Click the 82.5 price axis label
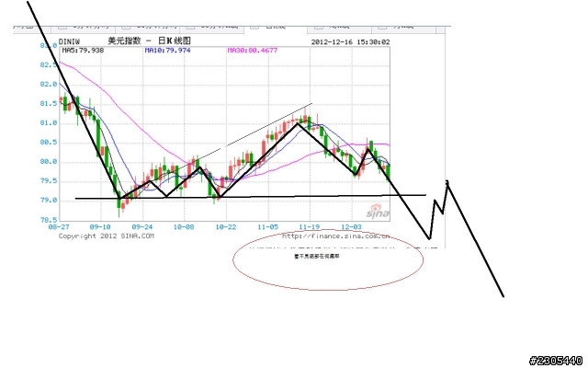 click(x=49, y=65)
